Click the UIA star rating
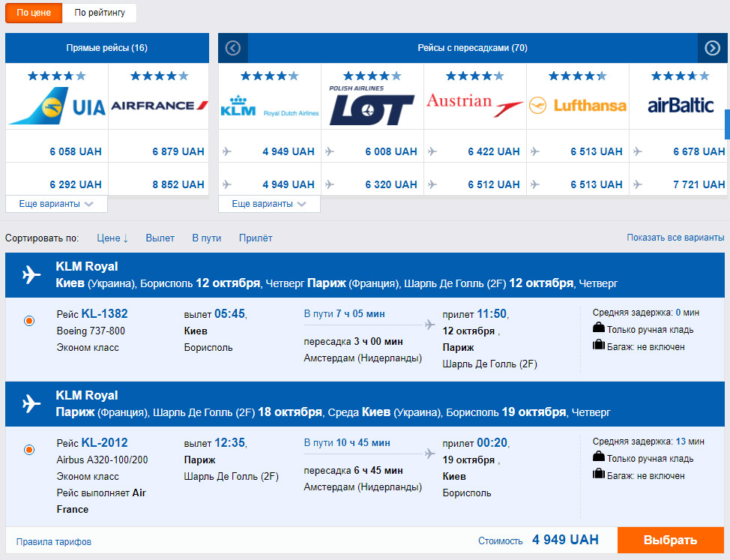 tap(57, 76)
